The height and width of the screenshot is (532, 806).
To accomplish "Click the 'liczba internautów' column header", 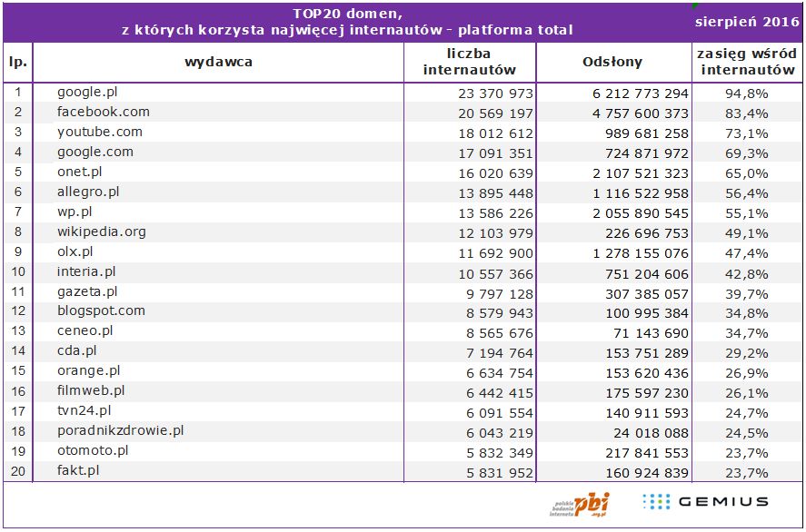I will (x=469, y=62).
